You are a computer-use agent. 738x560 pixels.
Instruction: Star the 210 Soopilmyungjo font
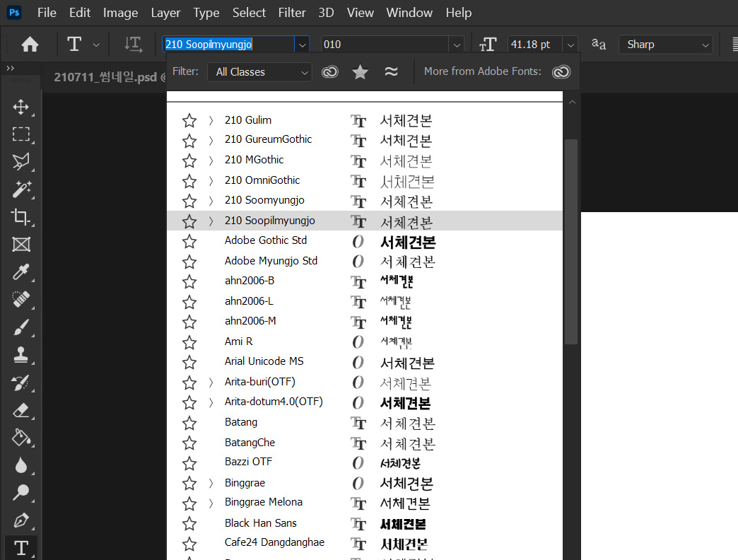click(x=189, y=221)
